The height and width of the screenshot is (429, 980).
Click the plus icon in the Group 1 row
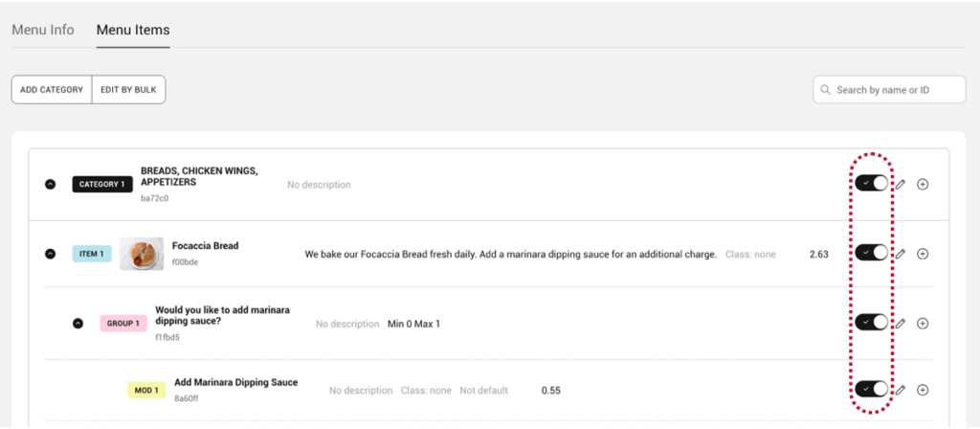[923, 324]
